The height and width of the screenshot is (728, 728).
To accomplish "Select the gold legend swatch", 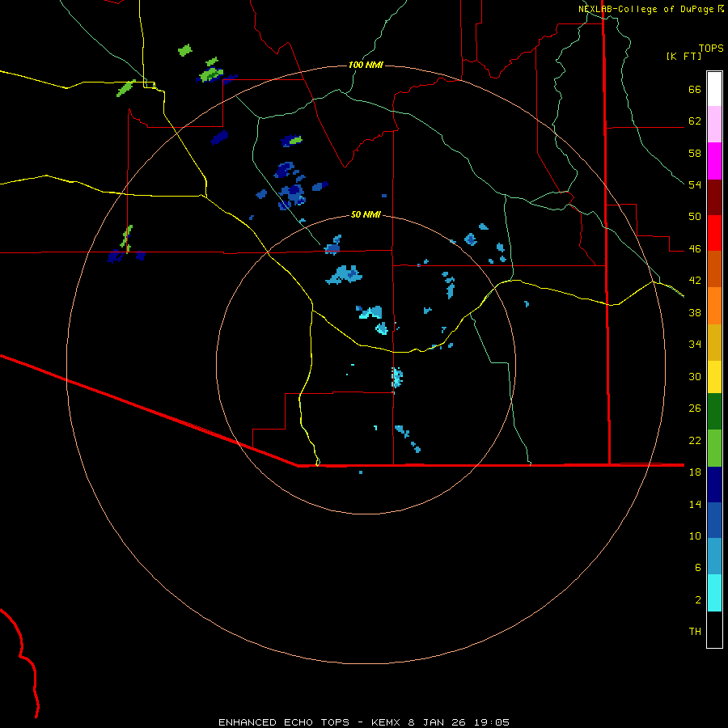I will [x=714, y=343].
